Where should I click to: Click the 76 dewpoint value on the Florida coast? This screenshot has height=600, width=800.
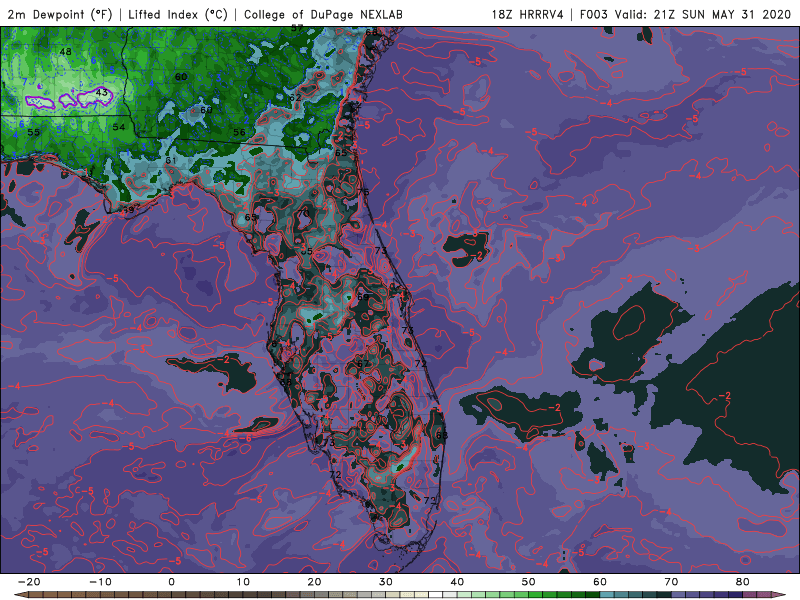tap(363, 192)
